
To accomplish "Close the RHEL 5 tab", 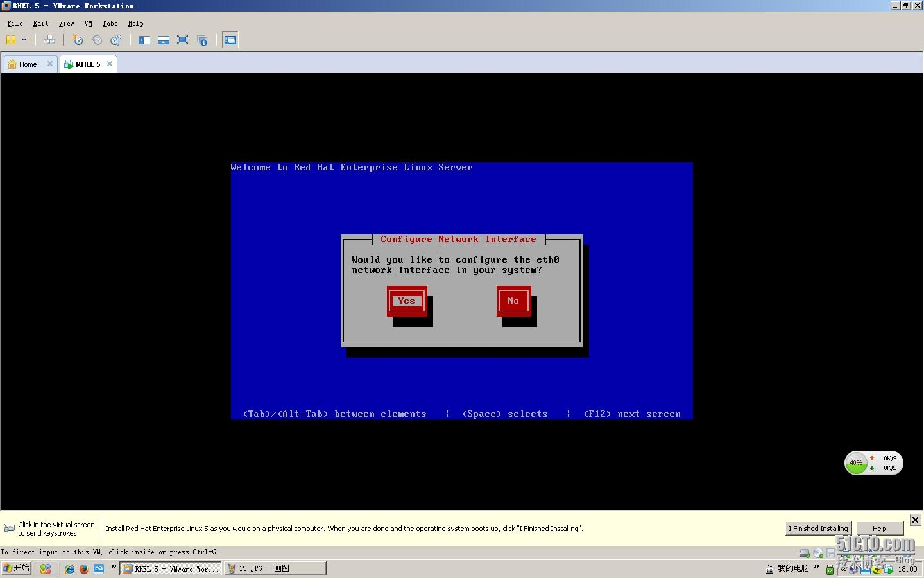I will point(110,64).
